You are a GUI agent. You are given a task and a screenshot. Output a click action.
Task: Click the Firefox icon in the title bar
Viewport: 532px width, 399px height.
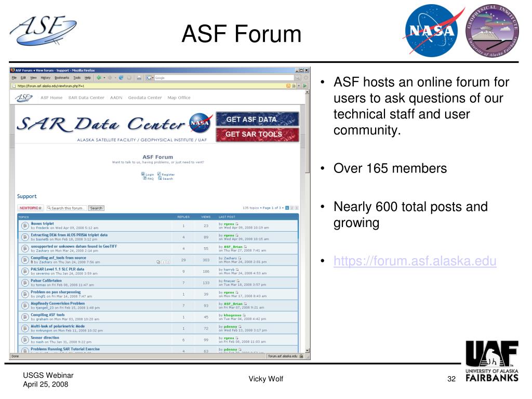(13, 70)
